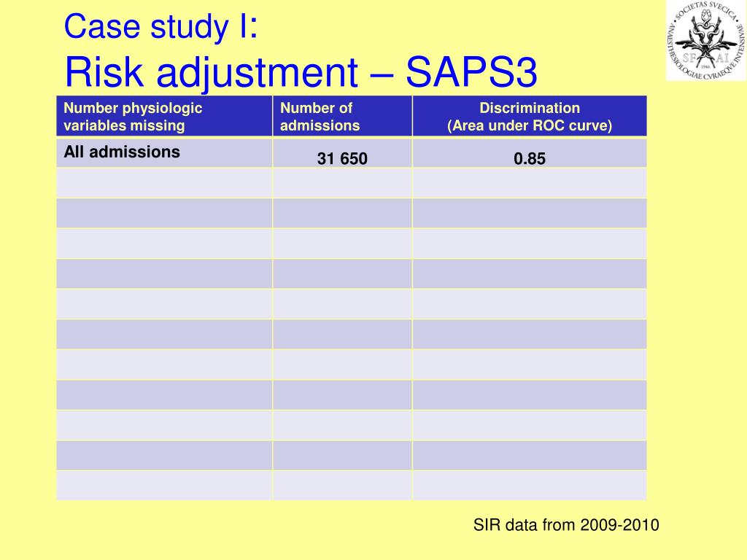The image size is (747, 560).
Task: Click the word 'Discrimination' in the header
Action: coord(530,108)
